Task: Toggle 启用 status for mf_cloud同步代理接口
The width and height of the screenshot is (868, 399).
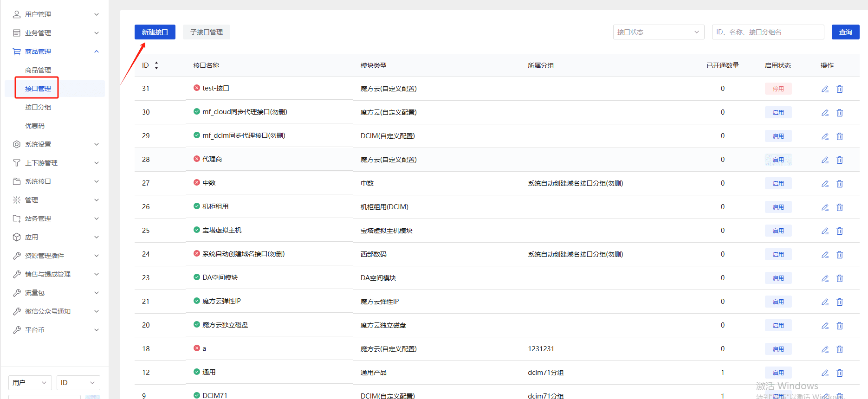Action: pos(778,112)
